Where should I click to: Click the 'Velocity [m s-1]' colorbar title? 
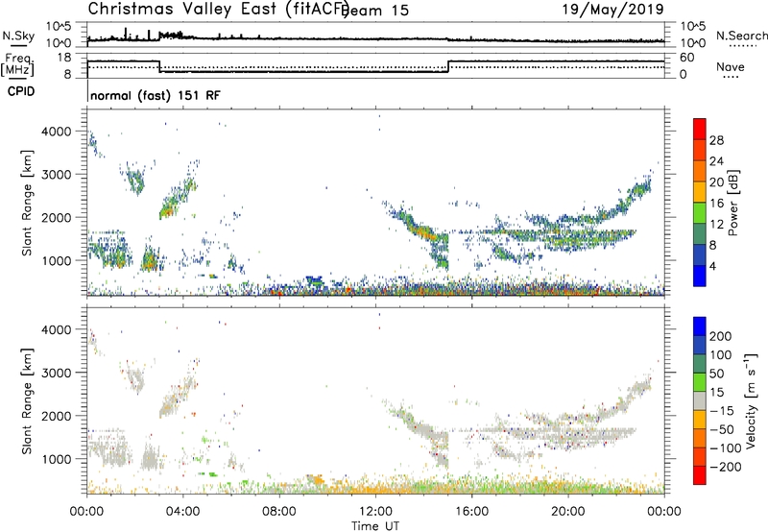(x=752, y=400)
